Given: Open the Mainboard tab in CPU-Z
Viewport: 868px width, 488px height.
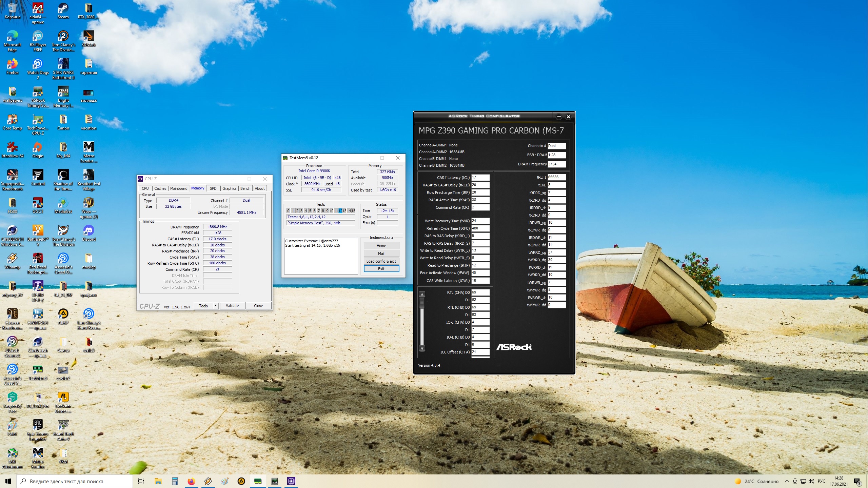Looking at the screenshot, I should (x=178, y=188).
